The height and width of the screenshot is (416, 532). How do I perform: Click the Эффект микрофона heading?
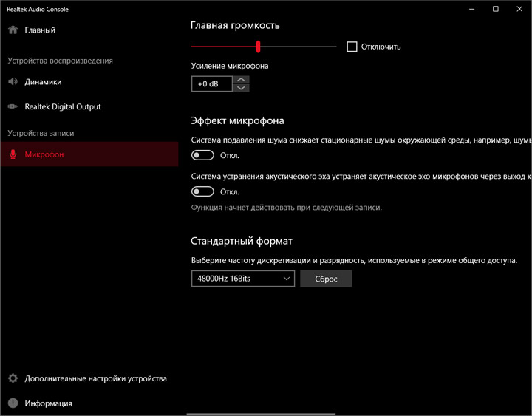point(237,120)
